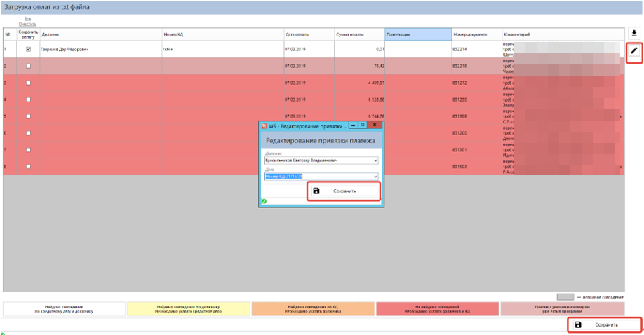Select date 07.03.2019 in row 2
644x335 pixels.
pos(309,66)
